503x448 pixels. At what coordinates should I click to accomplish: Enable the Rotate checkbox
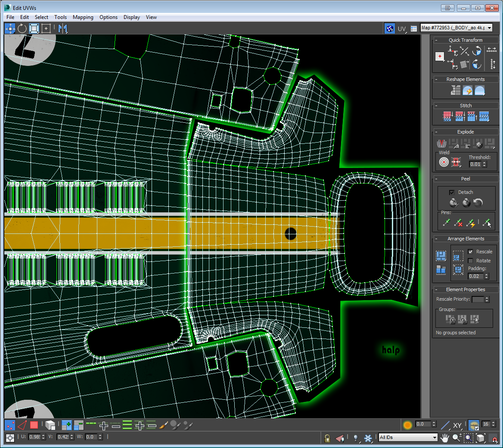point(470,261)
